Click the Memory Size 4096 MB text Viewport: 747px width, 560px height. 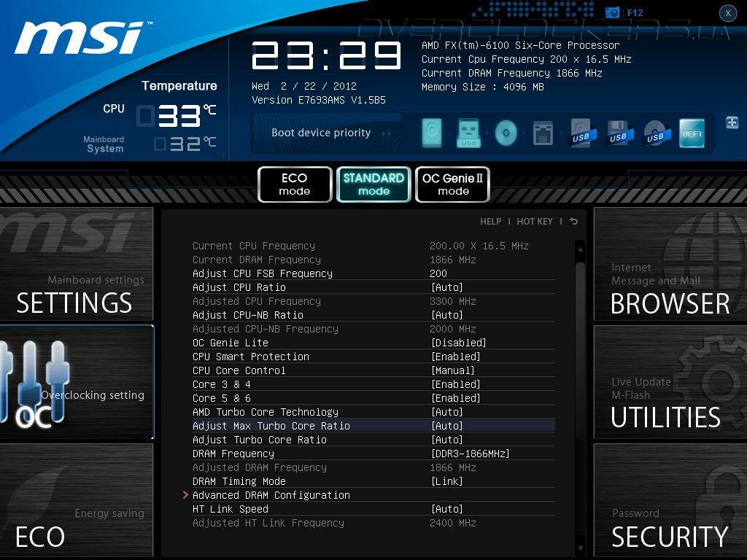point(483,87)
